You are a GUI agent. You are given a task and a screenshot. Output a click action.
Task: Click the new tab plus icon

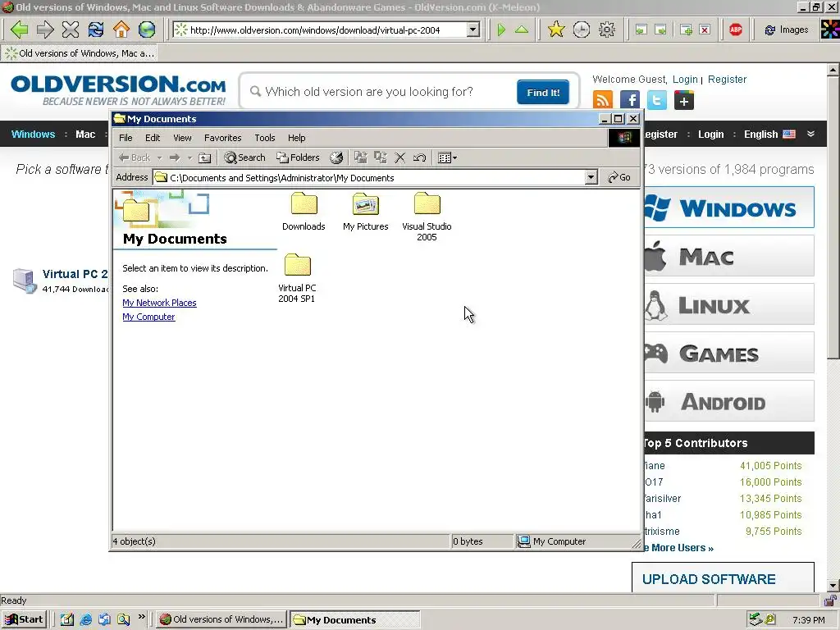(x=686, y=30)
